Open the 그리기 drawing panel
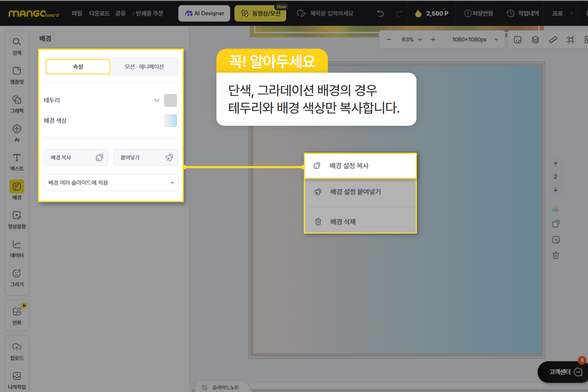 [17, 278]
